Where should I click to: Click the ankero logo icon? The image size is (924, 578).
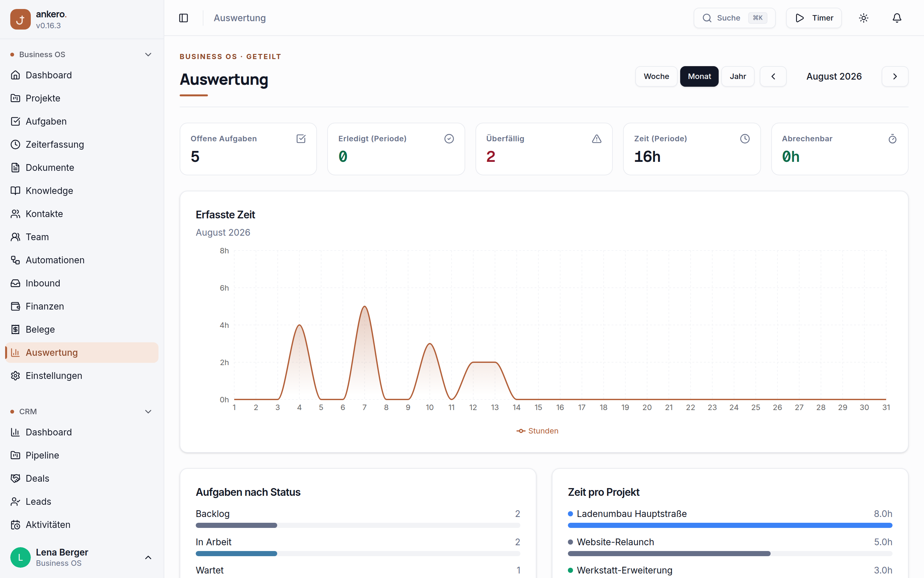point(20,19)
